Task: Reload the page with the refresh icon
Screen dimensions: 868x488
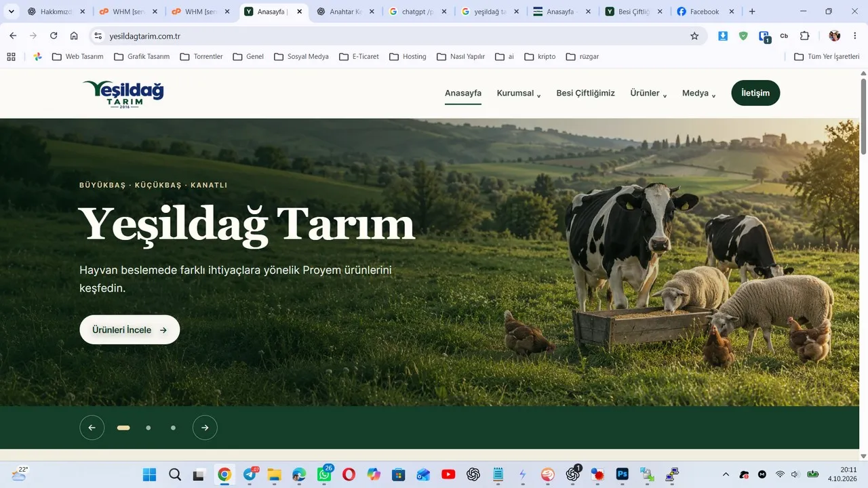Action: [x=54, y=36]
